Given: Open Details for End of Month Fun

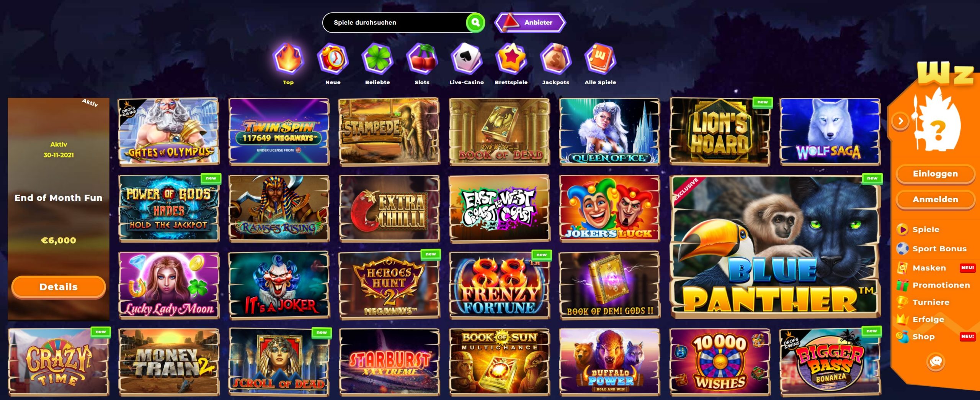Looking at the screenshot, I should point(59,287).
